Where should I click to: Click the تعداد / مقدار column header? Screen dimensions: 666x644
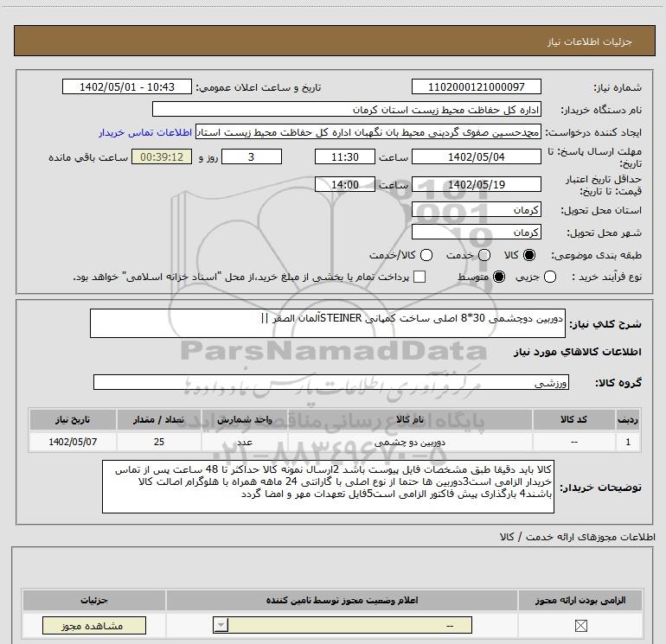159,419
